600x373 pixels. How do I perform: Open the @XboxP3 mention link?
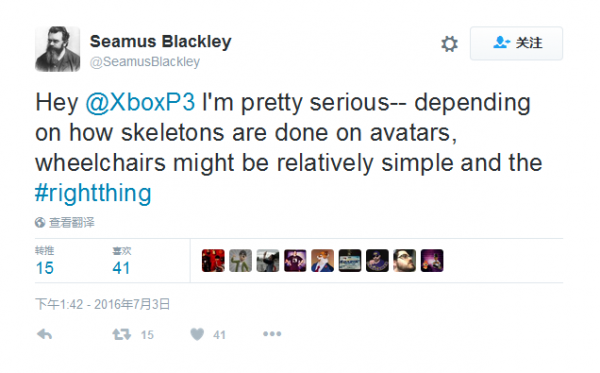[140, 103]
